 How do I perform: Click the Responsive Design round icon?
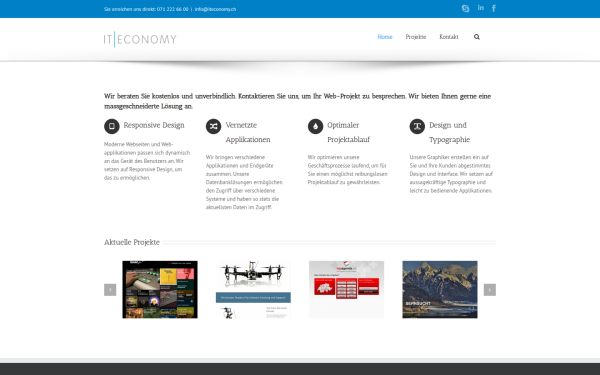(112, 126)
